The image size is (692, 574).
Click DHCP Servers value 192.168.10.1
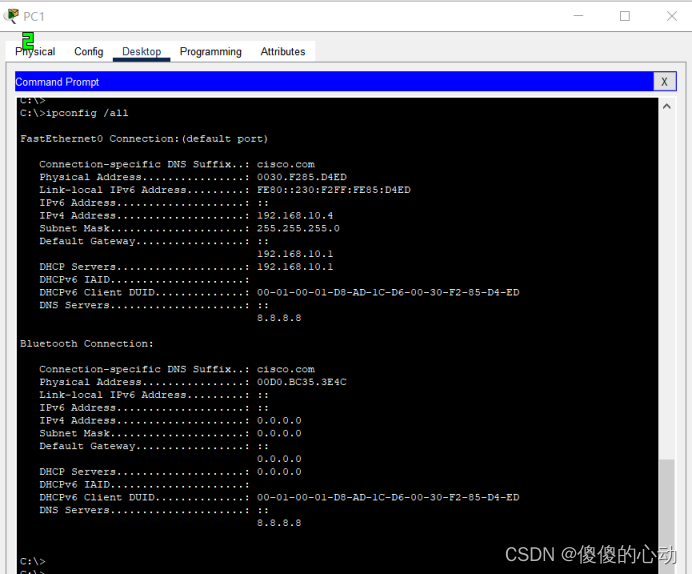[x=295, y=266]
